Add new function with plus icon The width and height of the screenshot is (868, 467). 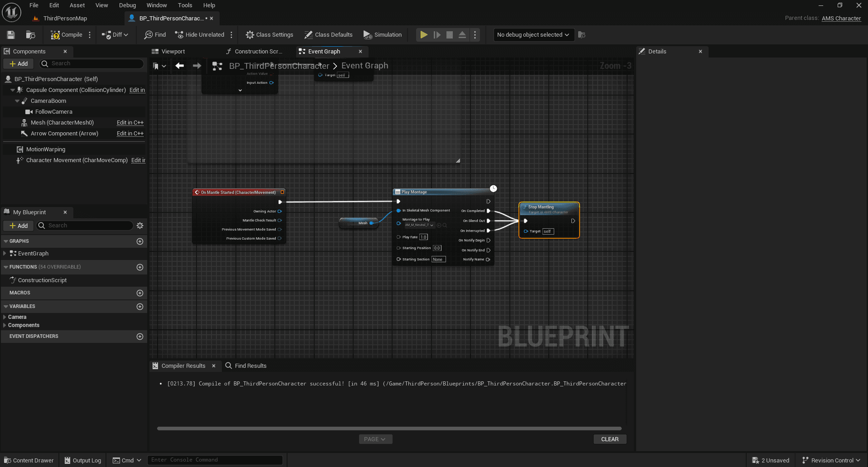coord(140,267)
